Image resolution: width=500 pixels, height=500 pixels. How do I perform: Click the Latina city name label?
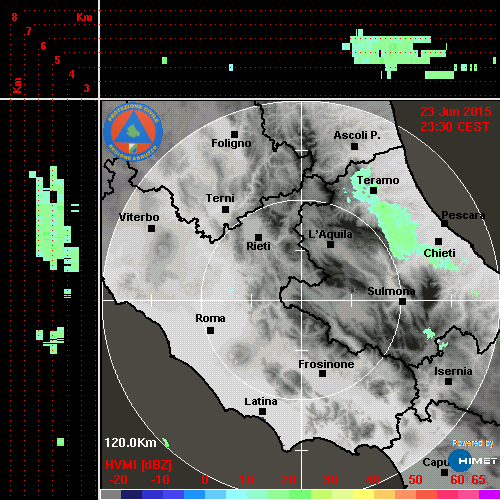click(261, 401)
